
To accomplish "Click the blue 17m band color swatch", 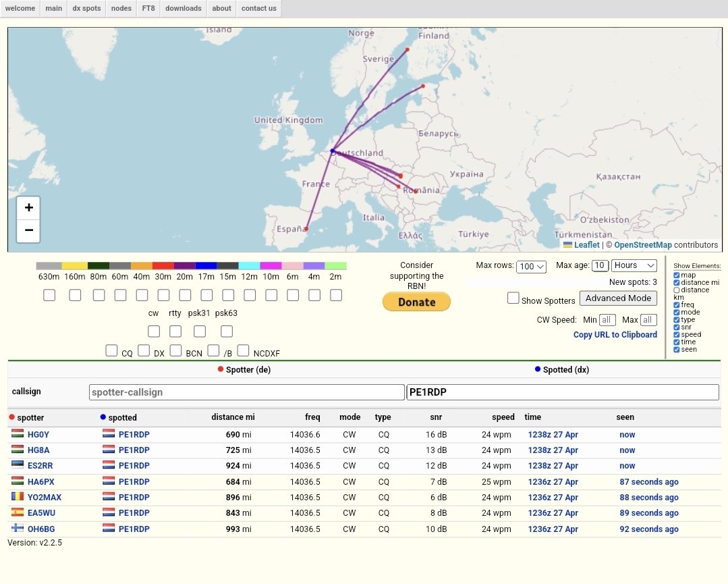I will point(206,266).
